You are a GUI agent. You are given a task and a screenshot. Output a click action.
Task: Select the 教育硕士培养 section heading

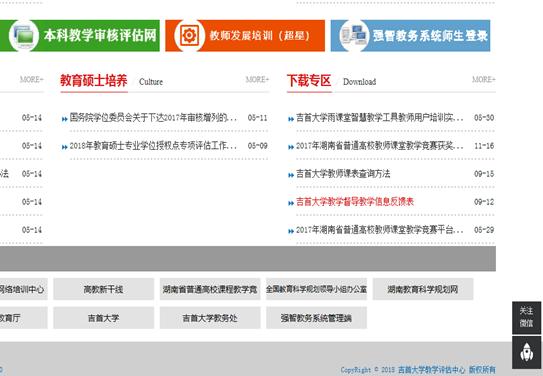94,81
